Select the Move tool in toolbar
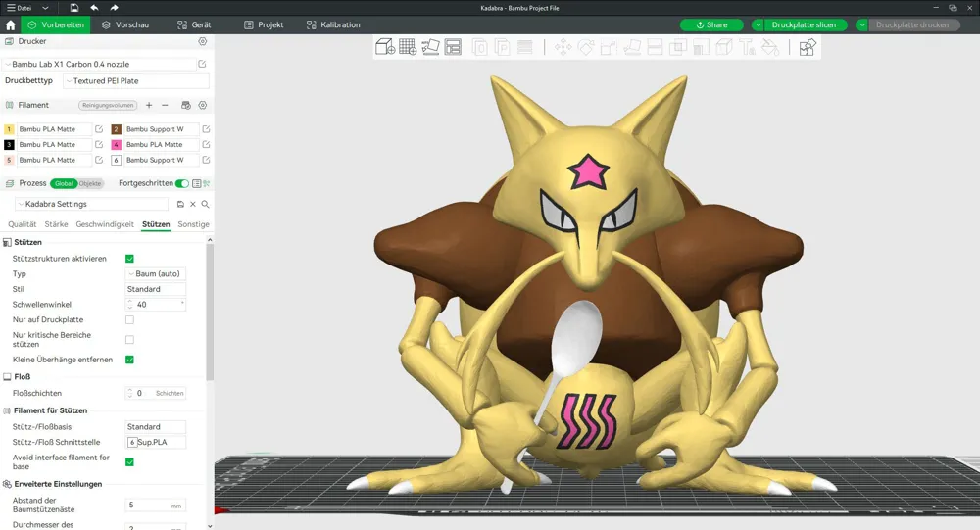This screenshot has height=530, width=980. [563, 47]
